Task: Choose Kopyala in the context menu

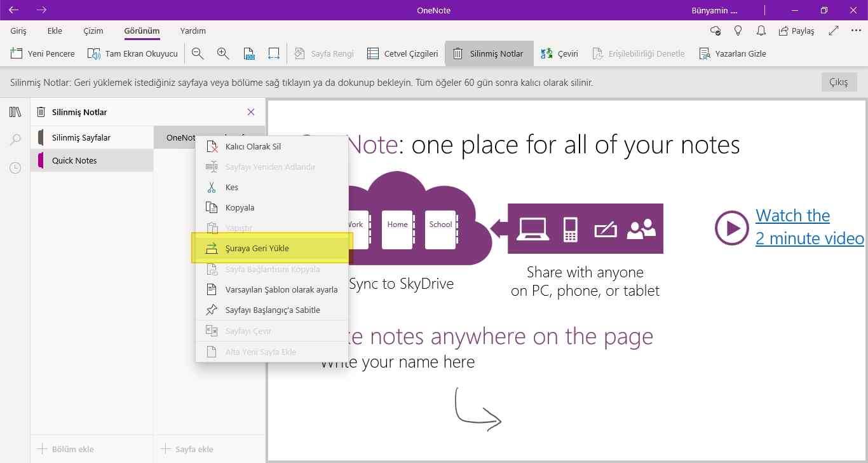Action: 271,207
